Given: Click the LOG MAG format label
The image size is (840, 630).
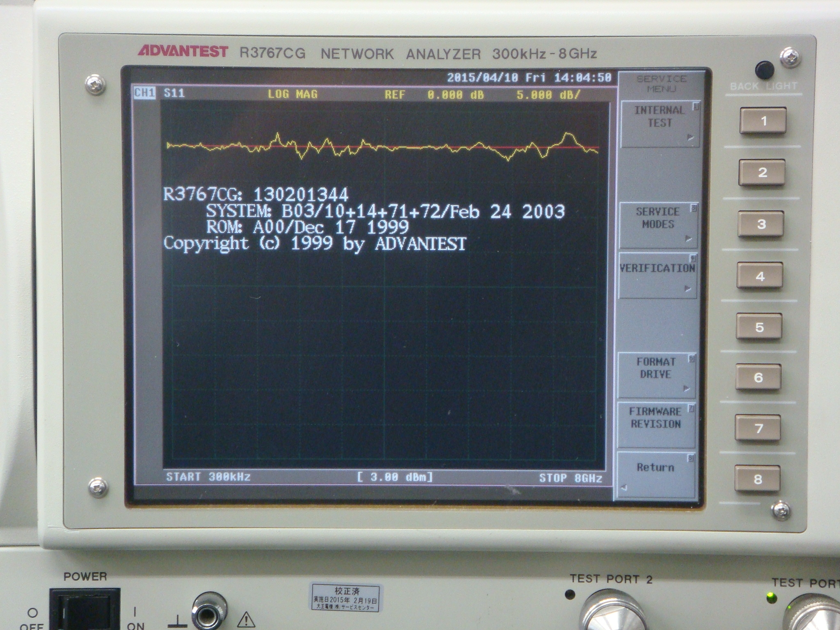Looking at the screenshot, I should pyautogui.click(x=293, y=94).
